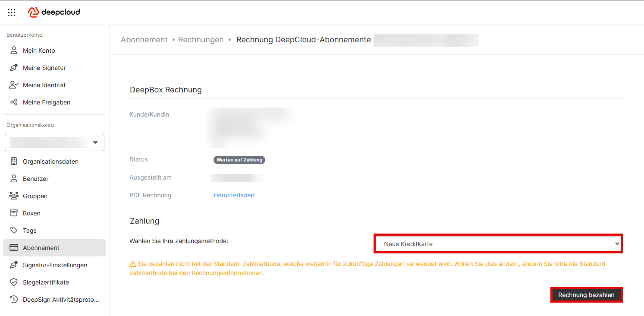Click the person icon beside Mein Konto
The image size is (644, 316).
[14, 51]
